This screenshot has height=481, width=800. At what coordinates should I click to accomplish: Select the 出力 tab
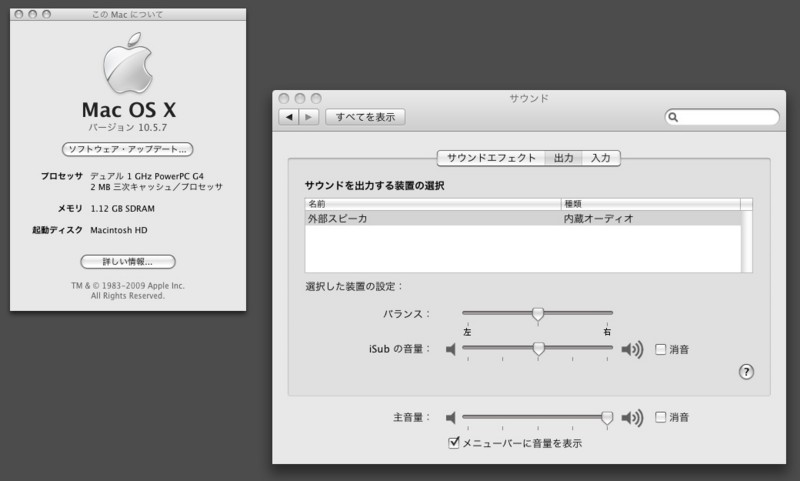(x=563, y=158)
